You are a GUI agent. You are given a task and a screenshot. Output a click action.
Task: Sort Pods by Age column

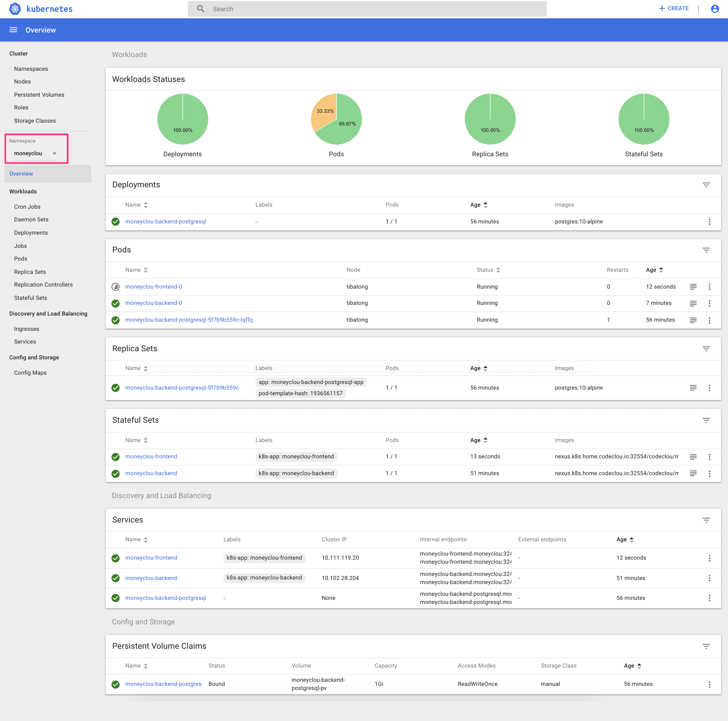[654, 270]
